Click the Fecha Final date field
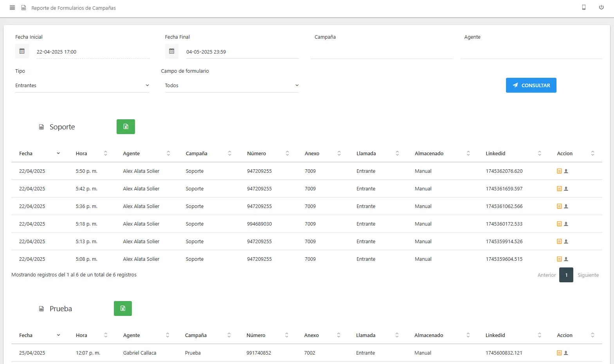 [x=243, y=52]
